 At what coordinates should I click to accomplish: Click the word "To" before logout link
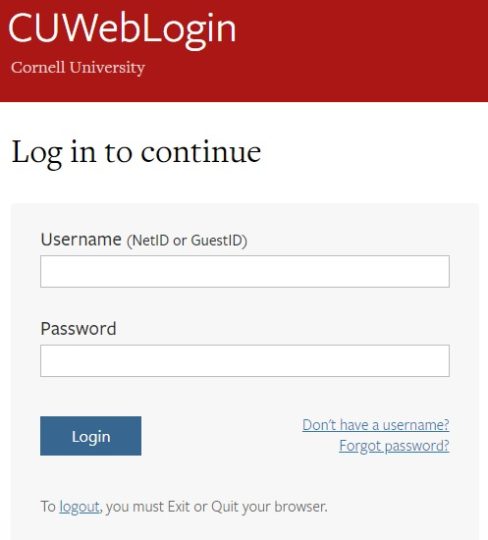(48, 507)
